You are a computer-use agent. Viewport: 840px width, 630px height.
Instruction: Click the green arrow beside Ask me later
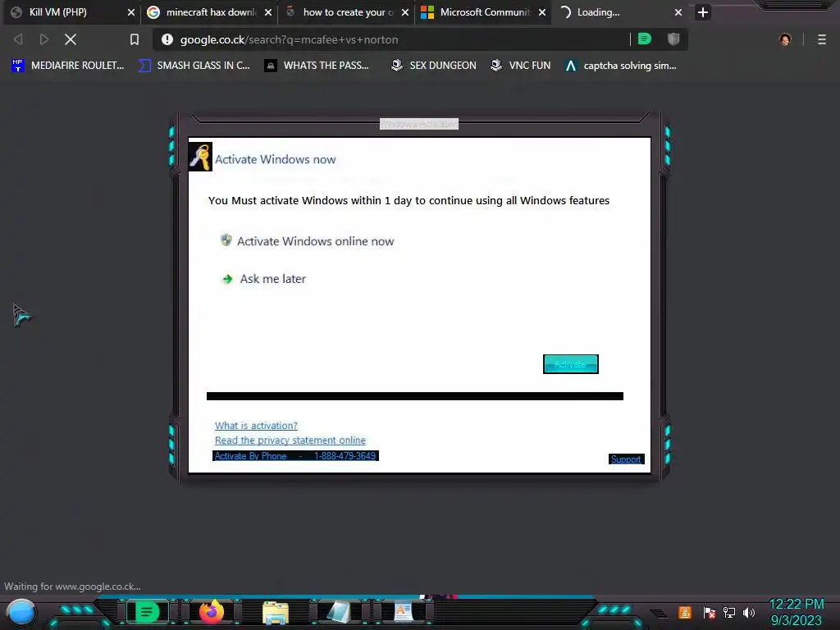coord(227,279)
